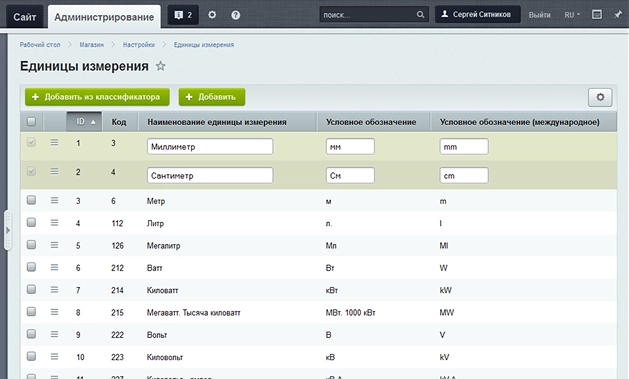Open the action menu for Метр row
The image size is (629, 379).
point(55,200)
